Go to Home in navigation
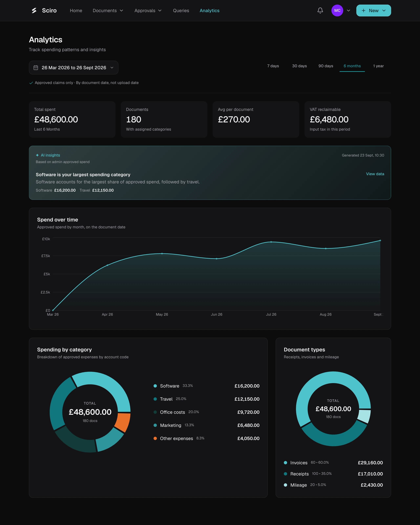 (x=76, y=10)
